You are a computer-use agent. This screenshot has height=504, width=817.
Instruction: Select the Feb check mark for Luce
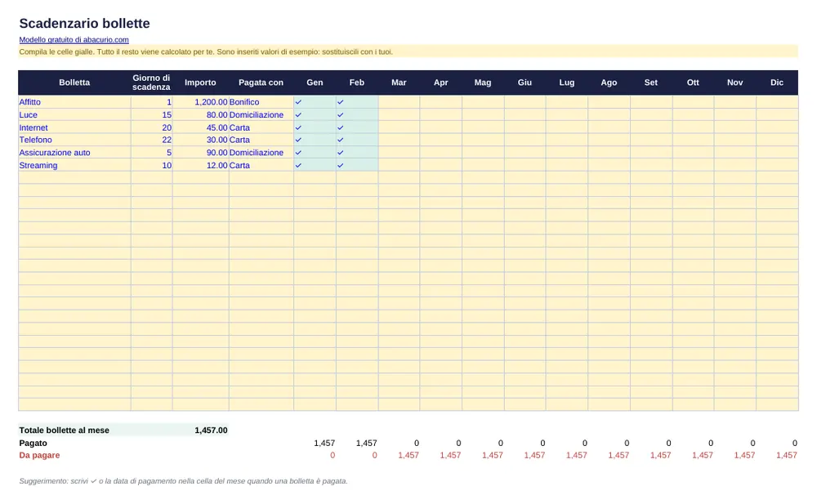pos(340,114)
